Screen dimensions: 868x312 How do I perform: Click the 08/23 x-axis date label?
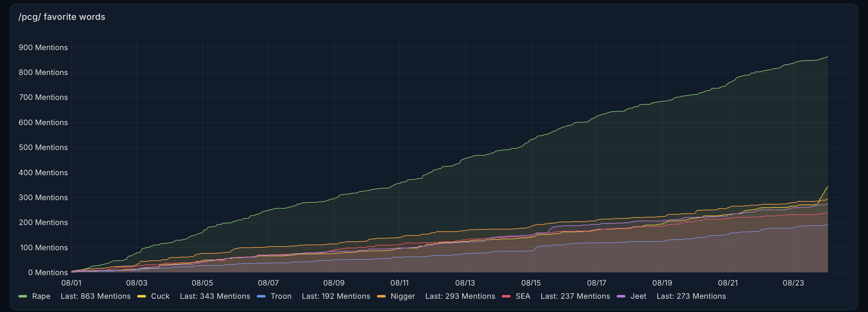pyautogui.click(x=794, y=283)
